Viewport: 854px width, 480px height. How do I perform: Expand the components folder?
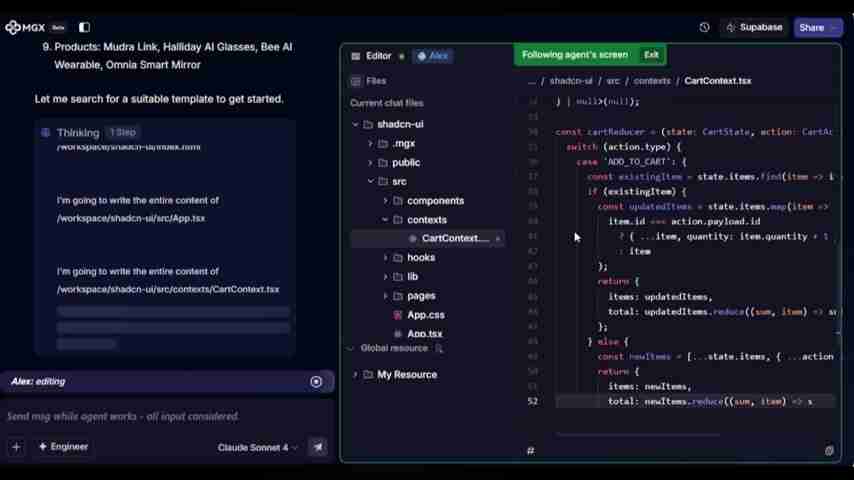pyautogui.click(x=386, y=201)
